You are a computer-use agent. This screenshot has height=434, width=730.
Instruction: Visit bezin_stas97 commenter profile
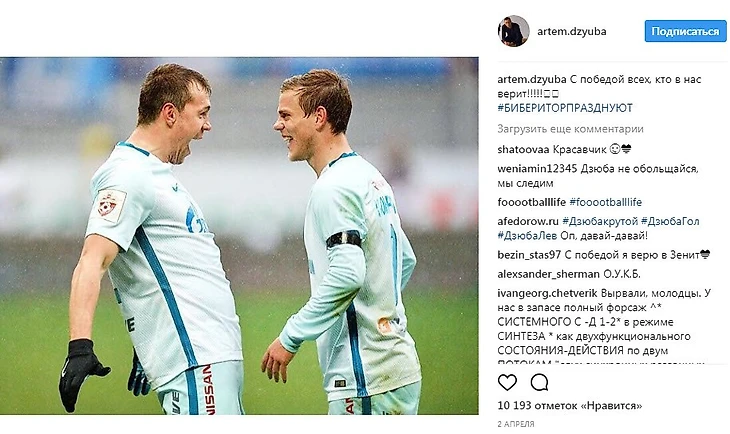(529, 255)
